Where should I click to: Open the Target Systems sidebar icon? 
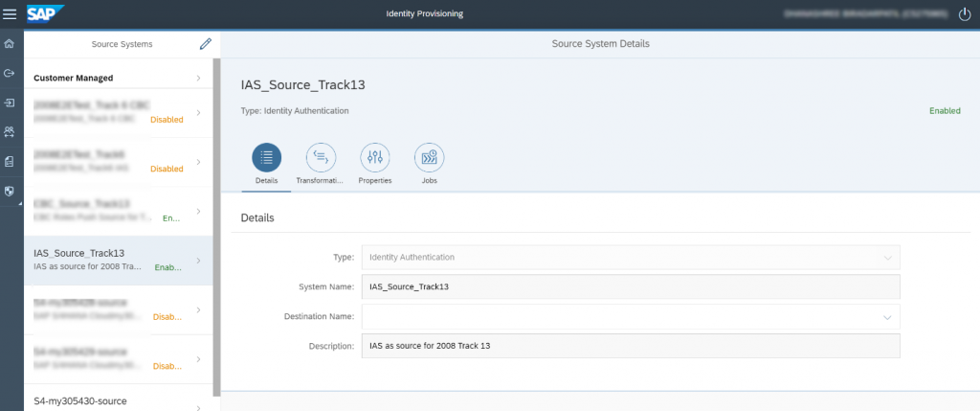click(x=10, y=103)
